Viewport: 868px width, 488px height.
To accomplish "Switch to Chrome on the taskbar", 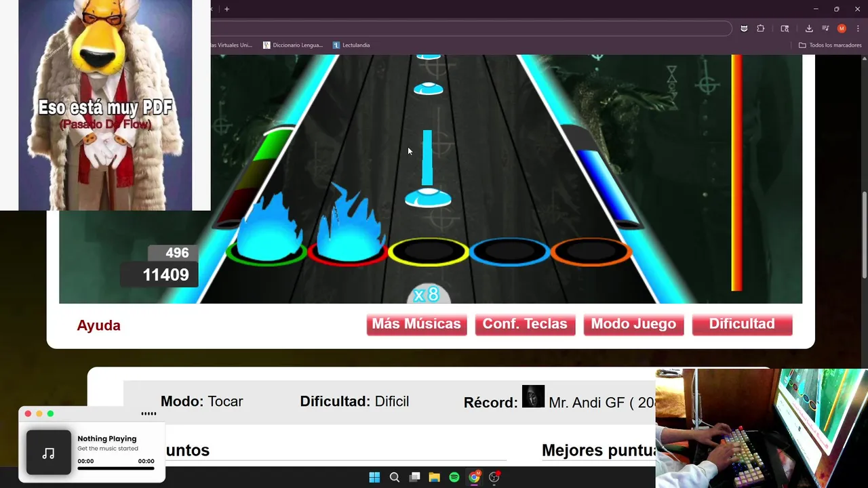I will pos(475,477).
